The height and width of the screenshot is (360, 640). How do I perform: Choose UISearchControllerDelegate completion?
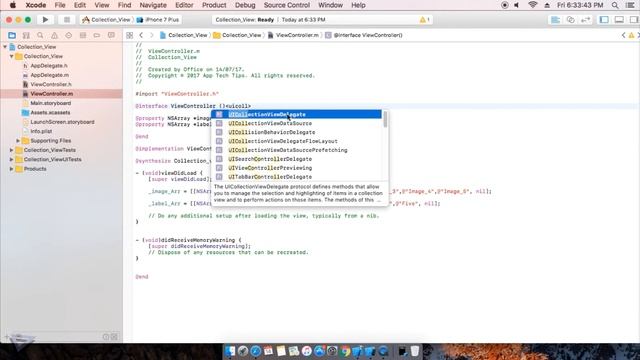click(297, 159)
